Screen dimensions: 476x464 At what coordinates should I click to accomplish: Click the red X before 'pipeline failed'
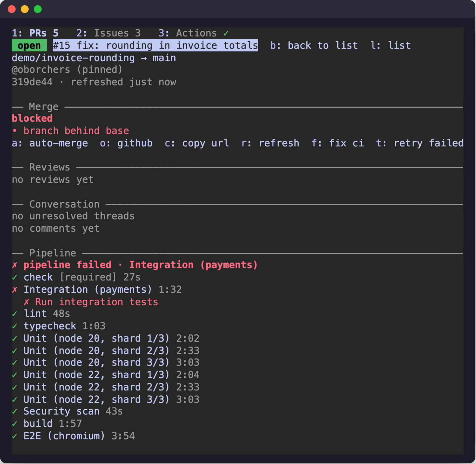click(x=15, y=265)
